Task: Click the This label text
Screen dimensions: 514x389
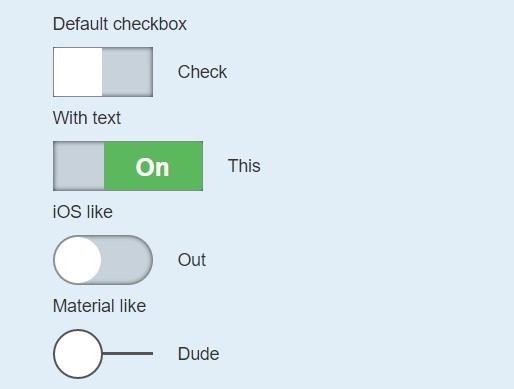Action: 244,166
